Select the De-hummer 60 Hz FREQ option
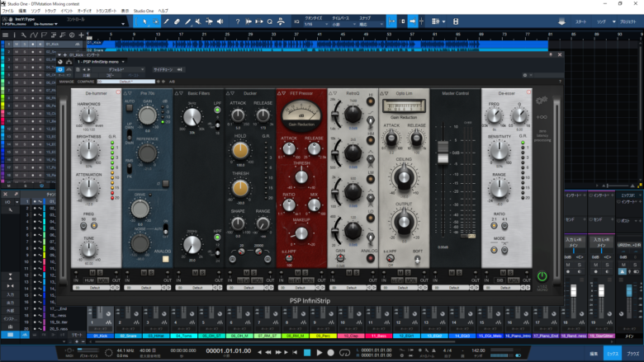Image resolution: width=644 pixels, height=362 pixels. [93, 225]
